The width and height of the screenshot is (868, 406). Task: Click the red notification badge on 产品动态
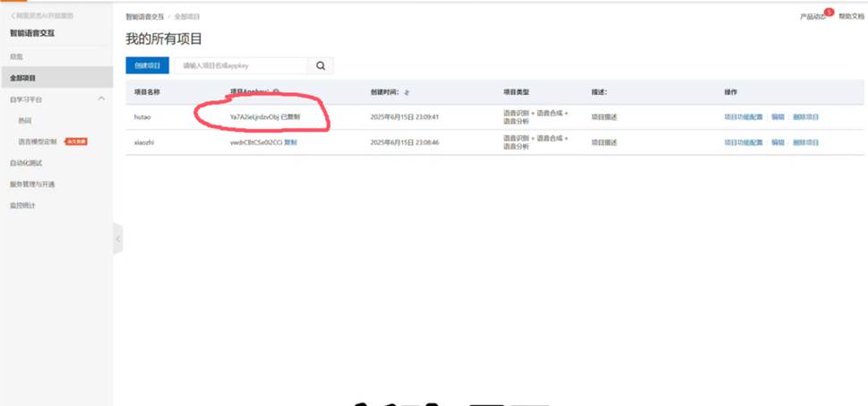click(829, 13)
